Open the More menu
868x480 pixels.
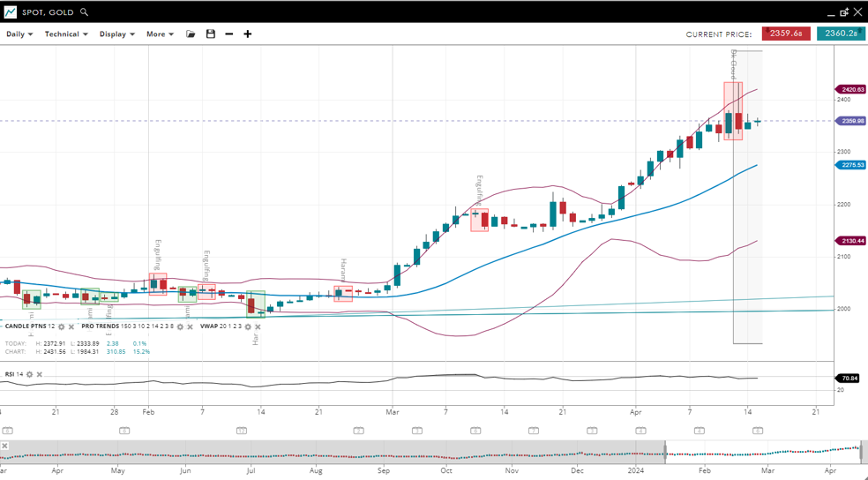160,34
